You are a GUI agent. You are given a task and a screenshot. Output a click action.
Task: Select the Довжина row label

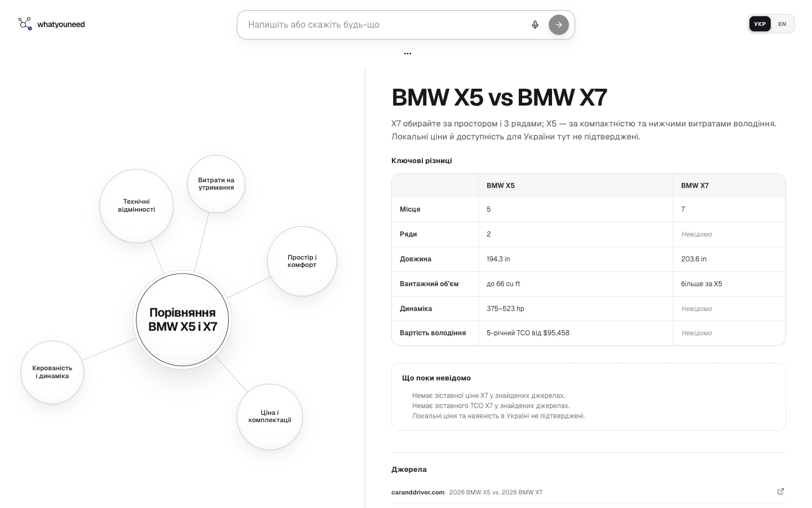[x=416, y=259]
